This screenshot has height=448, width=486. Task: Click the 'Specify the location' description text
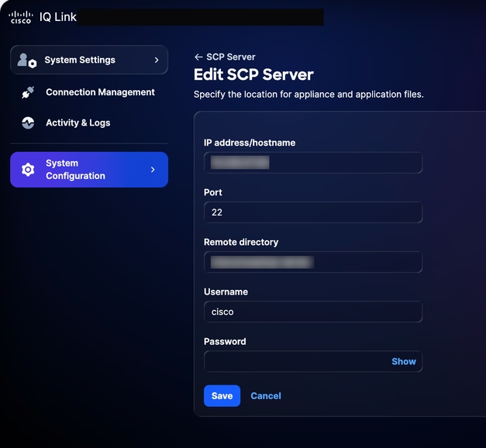308,95
